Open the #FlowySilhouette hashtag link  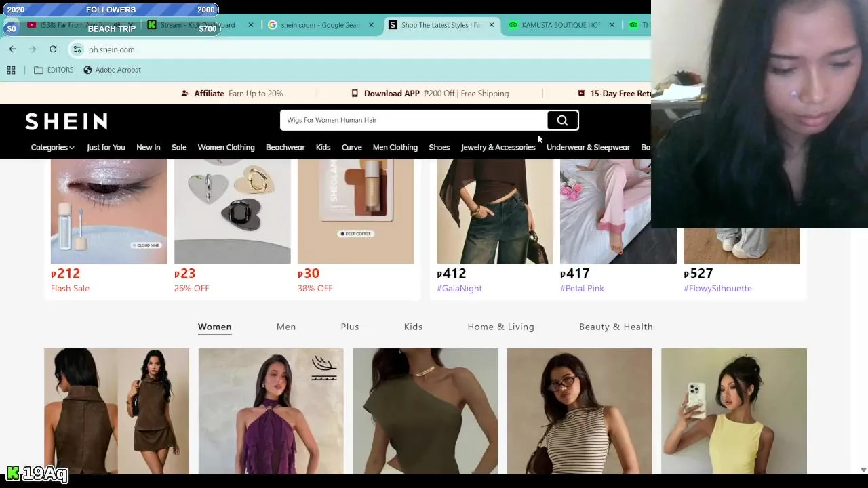pyautogui.click(x=717, y=288)
